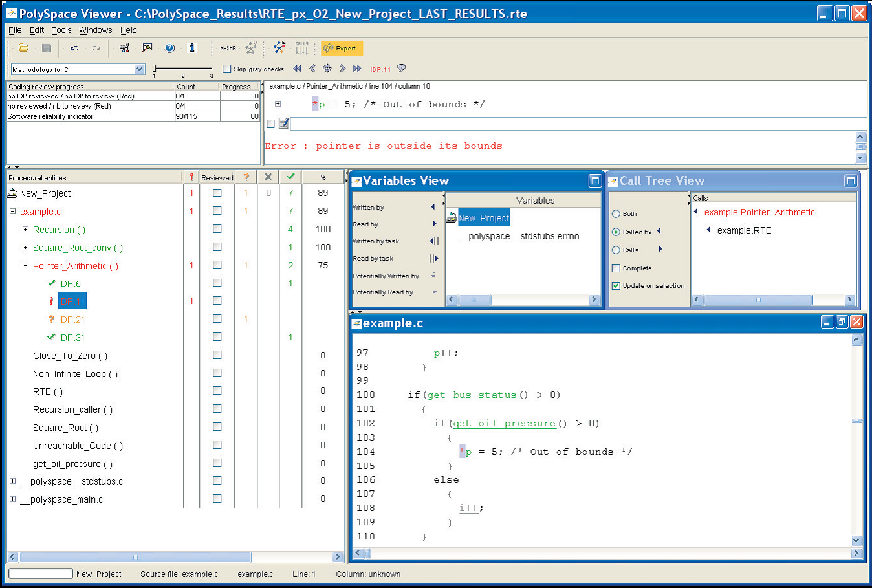Image resolution: width=872 pixels, height=588 pixels.
Task: Expand the __polyspace_main.c node
Action: point(12,499)
